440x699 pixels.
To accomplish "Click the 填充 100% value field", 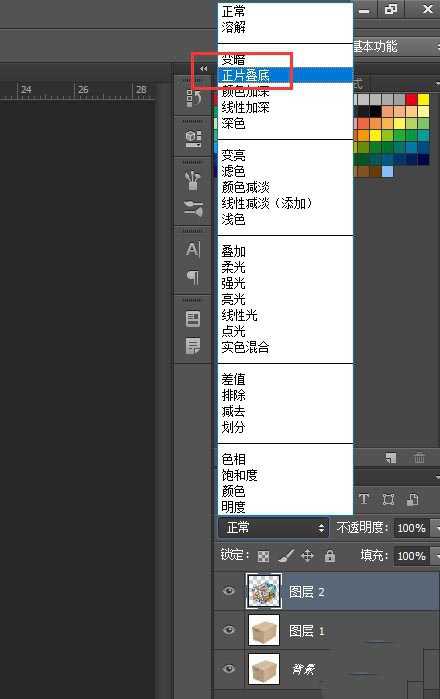I will pyautogui.click(x=411, y=556).
